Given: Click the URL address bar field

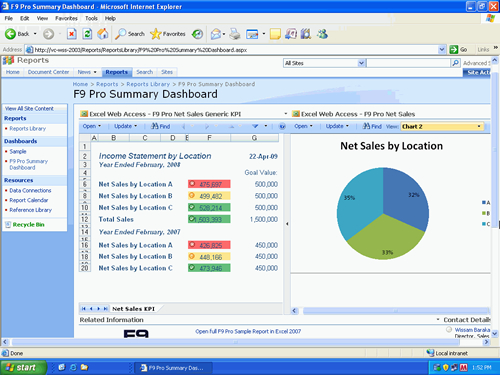Looking at the screenshot, I should tap(236, 50).
